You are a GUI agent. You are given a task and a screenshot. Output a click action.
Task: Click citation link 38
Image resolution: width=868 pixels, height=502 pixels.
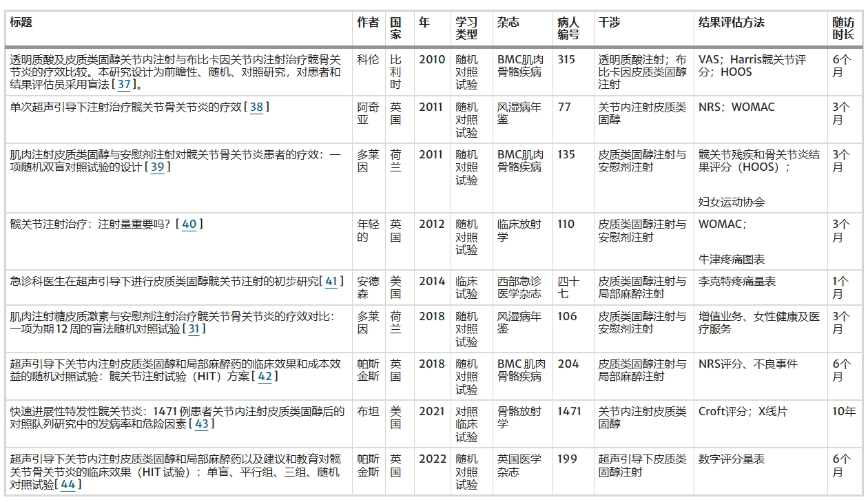[256, 107]
